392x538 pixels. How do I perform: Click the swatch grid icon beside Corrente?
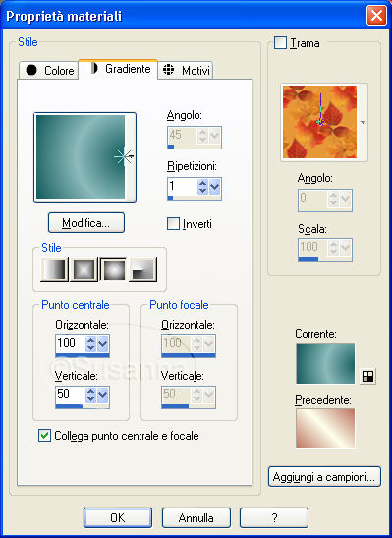367,377
